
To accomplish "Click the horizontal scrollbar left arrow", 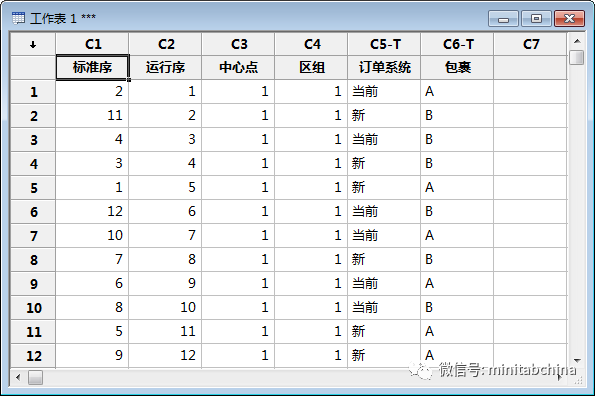I will [18, 377].
